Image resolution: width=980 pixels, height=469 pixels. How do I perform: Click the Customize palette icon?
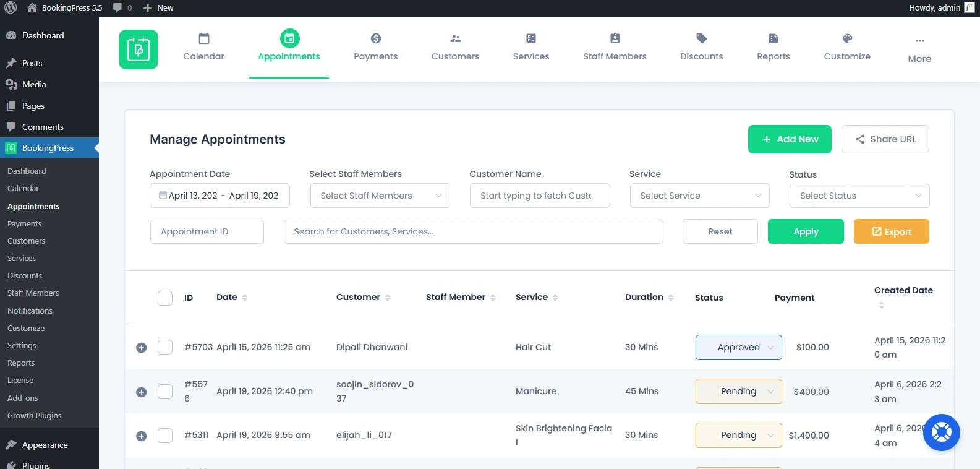click(848, 38)
